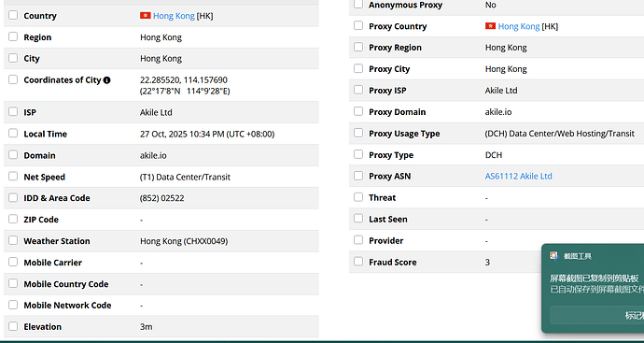Tick the Proxy ASN checkbox
644x343 pixels.
358,176
